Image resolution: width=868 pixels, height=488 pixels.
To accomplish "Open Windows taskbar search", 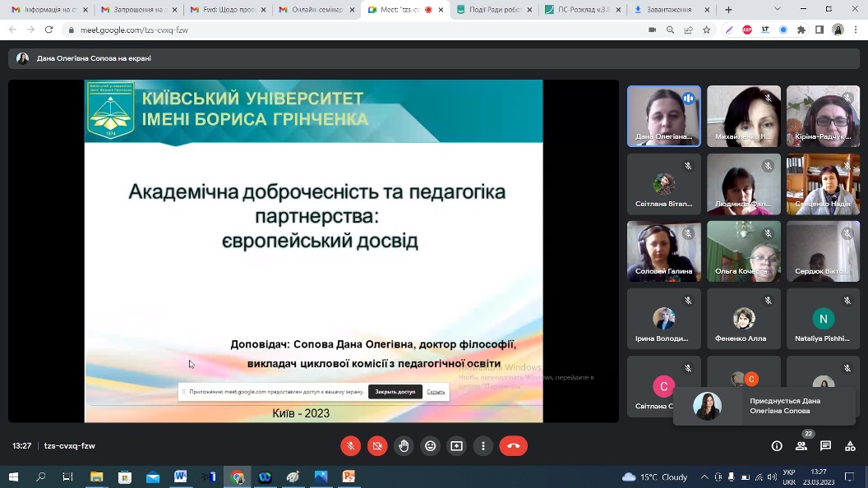I will 40,476.
